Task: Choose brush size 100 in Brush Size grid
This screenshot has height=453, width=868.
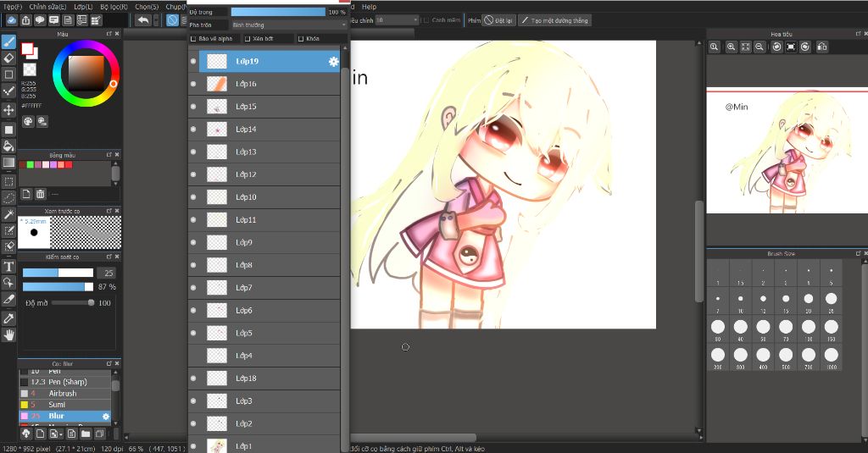Action: point(808,329)
